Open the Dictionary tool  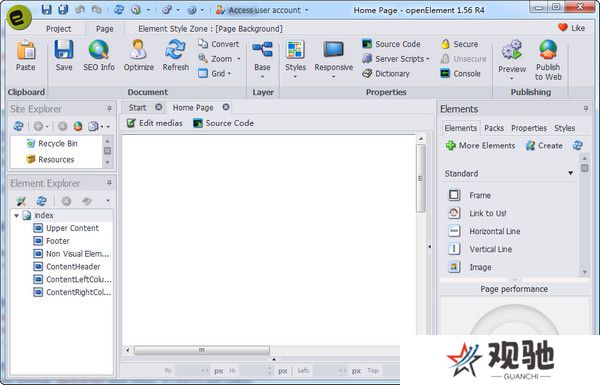(386, 73)
